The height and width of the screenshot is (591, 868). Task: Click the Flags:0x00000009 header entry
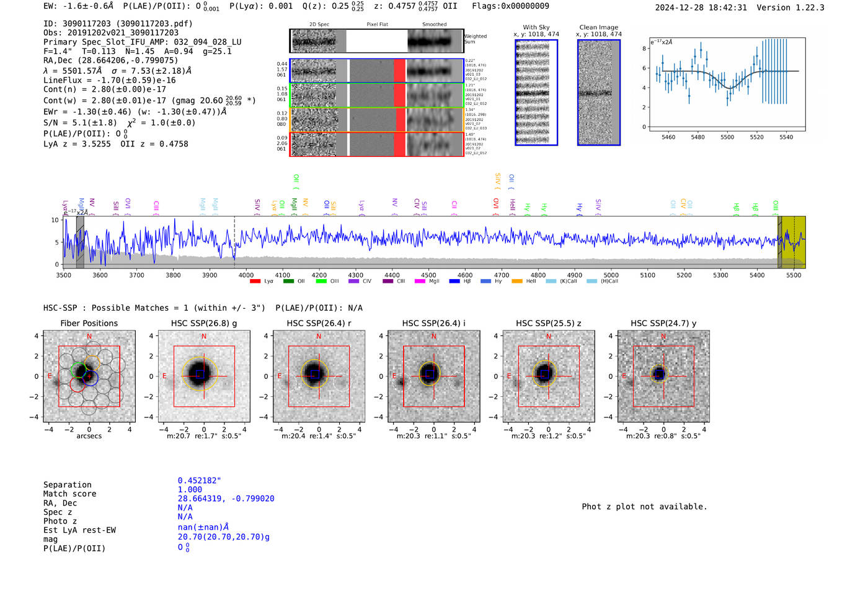pos(510,6)
